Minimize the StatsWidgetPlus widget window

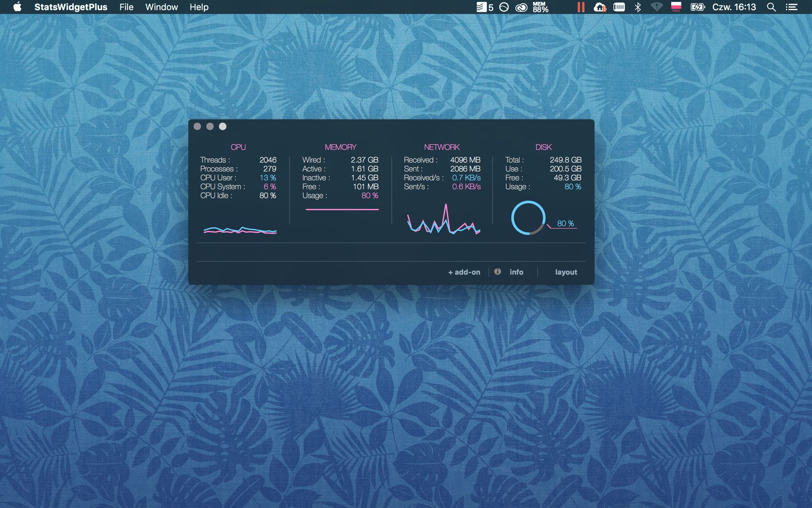click(210, 126)
